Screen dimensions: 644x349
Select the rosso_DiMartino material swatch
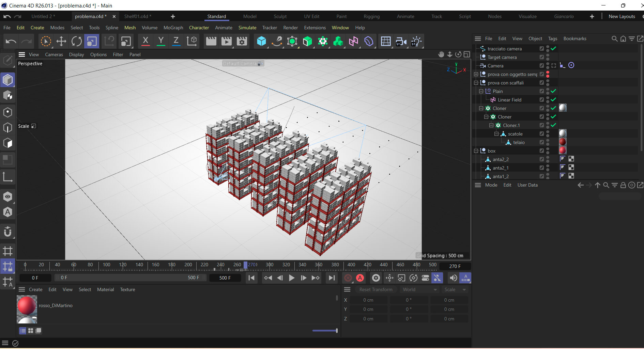click(27, 305)
